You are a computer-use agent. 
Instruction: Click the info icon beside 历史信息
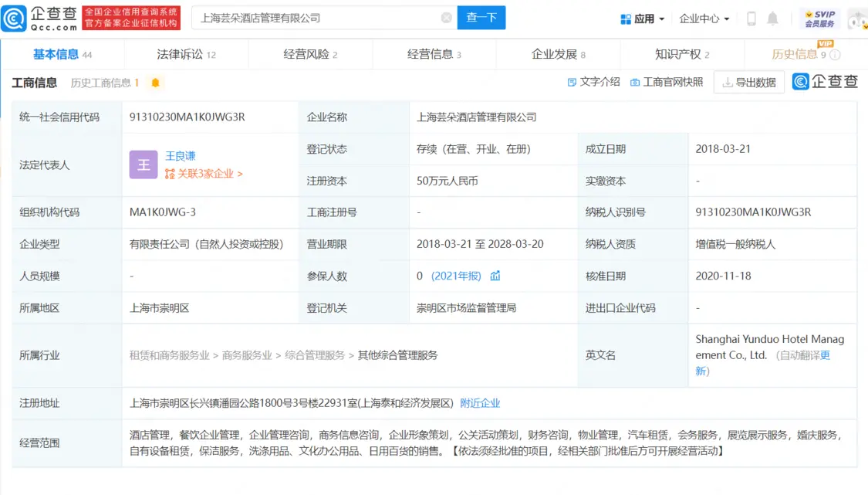[835, 54]
